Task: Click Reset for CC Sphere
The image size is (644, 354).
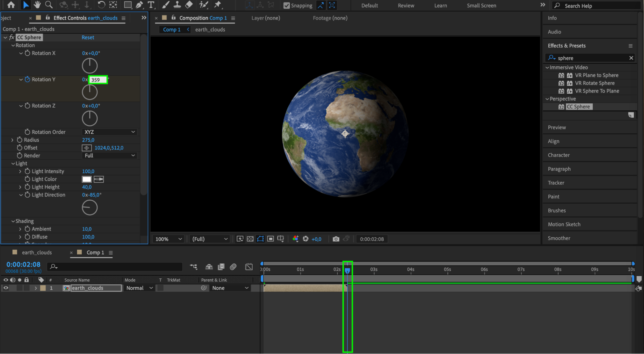Action: tap(88, 37)
